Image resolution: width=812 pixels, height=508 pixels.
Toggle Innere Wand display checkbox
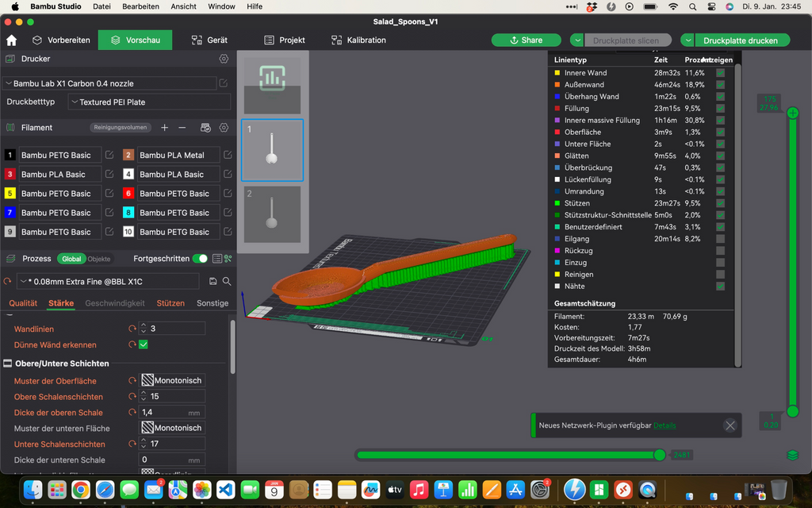click(720, 73)
